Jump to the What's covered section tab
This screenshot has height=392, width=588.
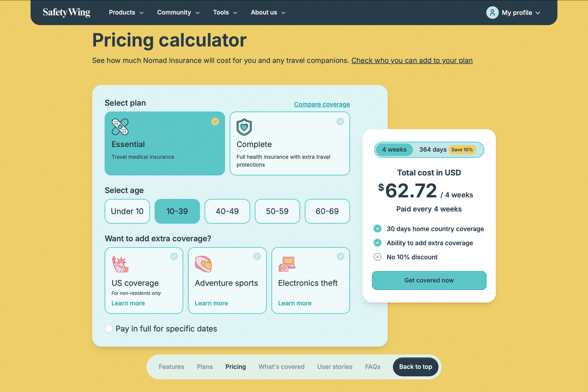[281, 367]
